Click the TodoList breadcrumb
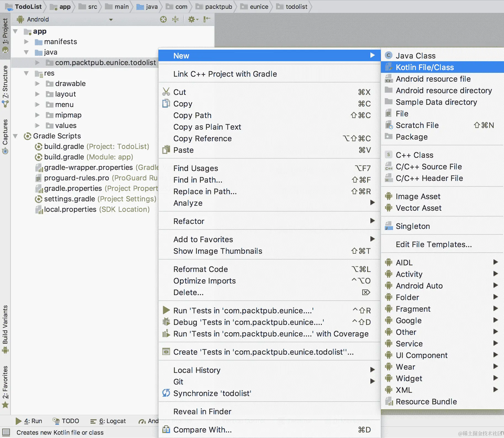Viewport: 504px width, 438px height. [x=24, y=7]
